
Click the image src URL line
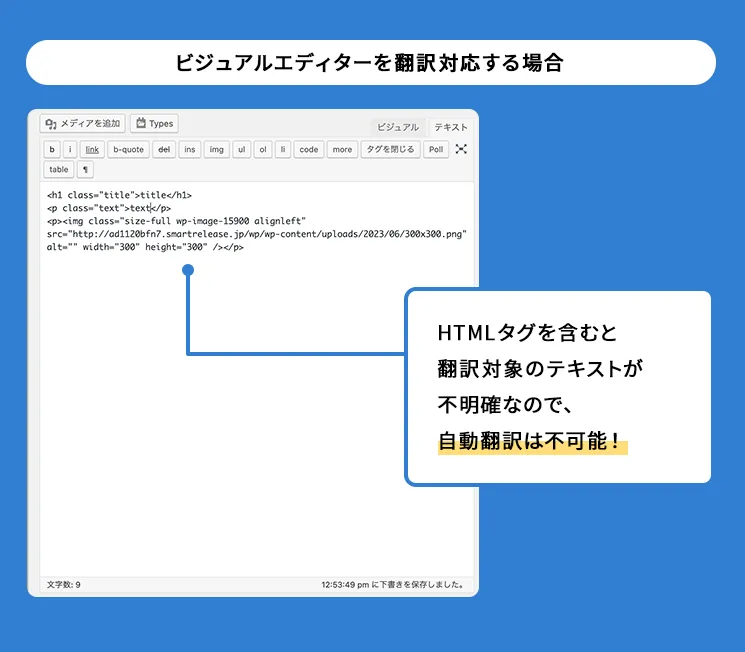click(x=257, y=234)
